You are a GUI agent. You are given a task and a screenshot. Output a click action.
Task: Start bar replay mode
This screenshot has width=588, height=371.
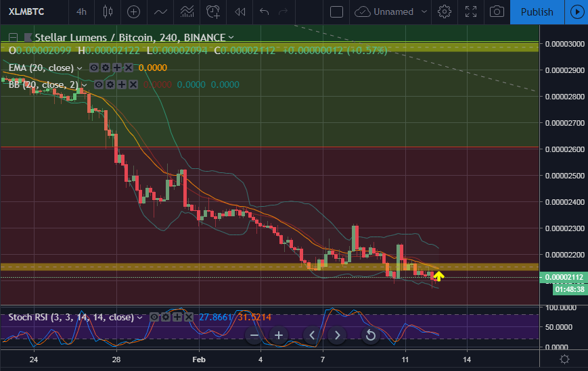pyautogui.click(x=240, y=11)
